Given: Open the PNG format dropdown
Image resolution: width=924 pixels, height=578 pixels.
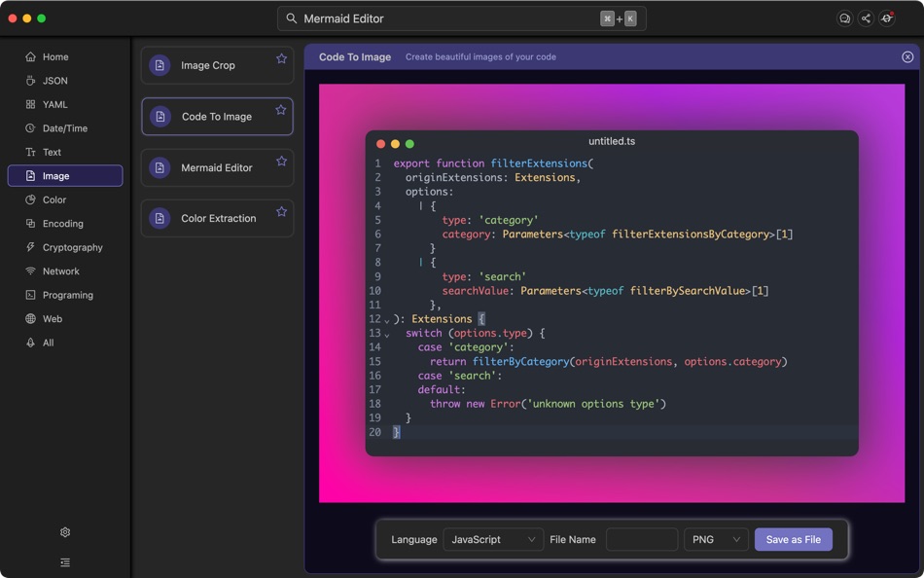Looking at the screenshot, I should point(716,540).
